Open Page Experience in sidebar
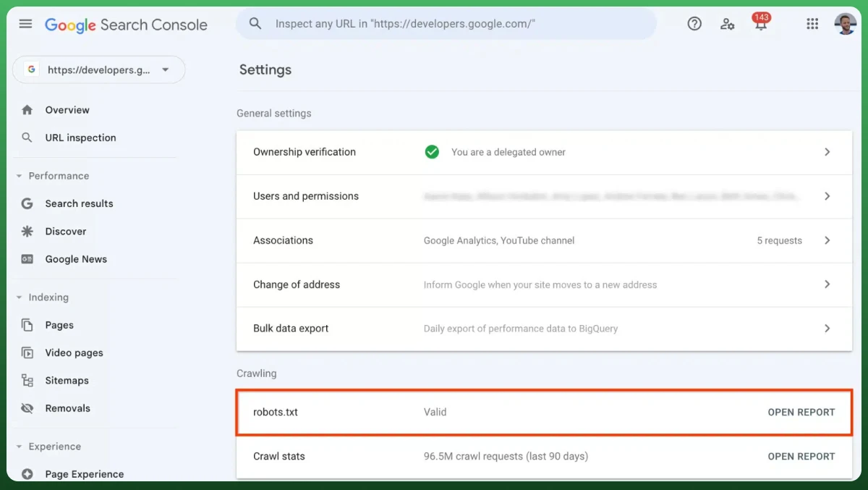 tap(85, 474)
